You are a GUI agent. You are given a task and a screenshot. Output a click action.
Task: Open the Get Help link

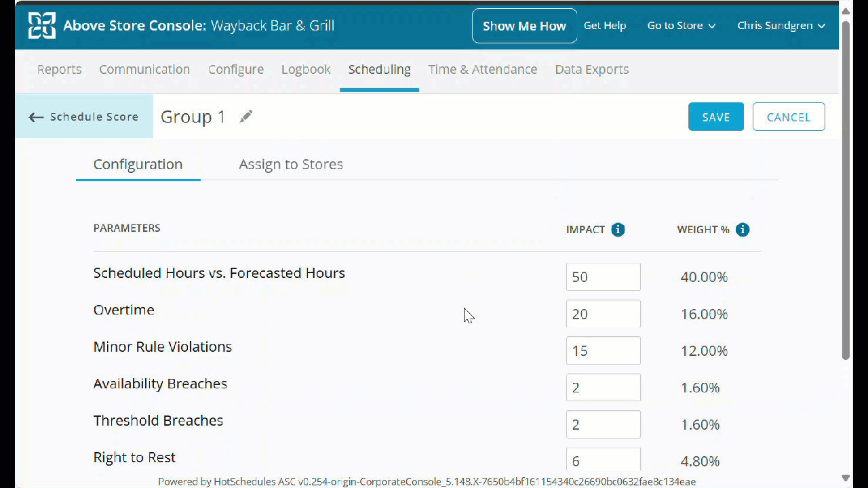pyautogui.click(x=604, y=26)
